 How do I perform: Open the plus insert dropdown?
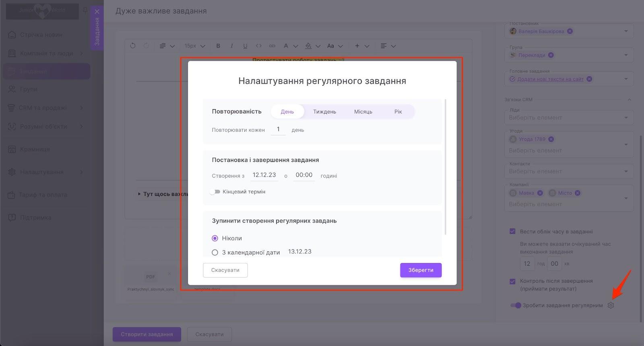point(362,46)
